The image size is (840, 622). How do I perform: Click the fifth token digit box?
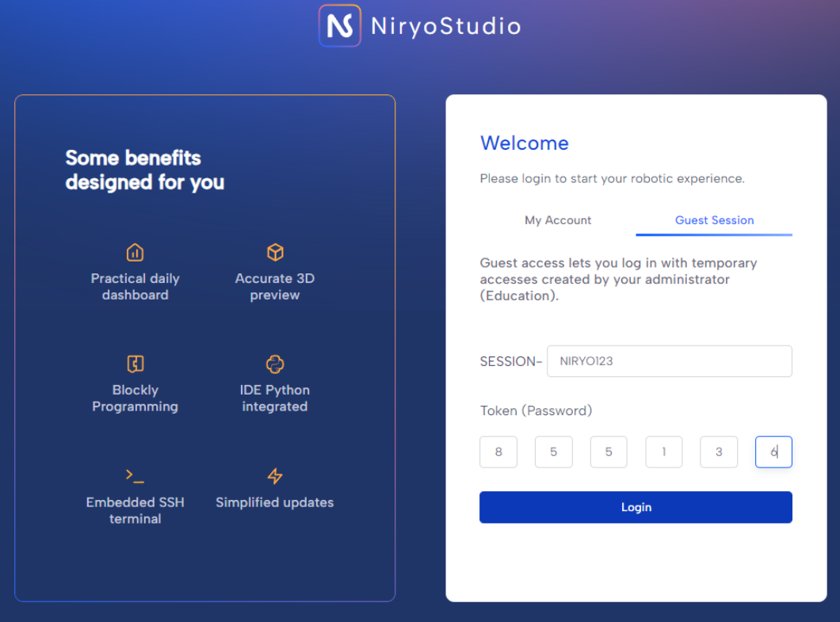pos(719,452)
